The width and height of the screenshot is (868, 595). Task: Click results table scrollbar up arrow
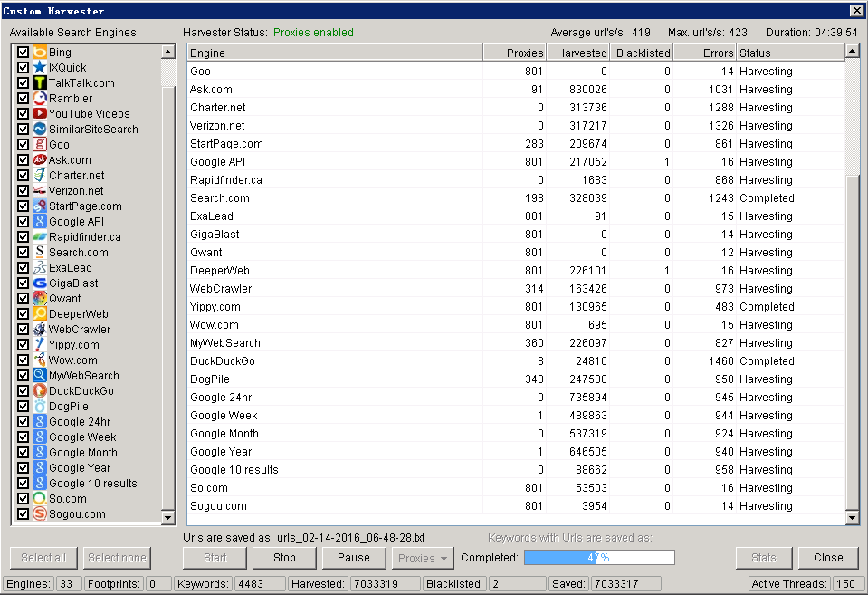(x=852, y=52)
